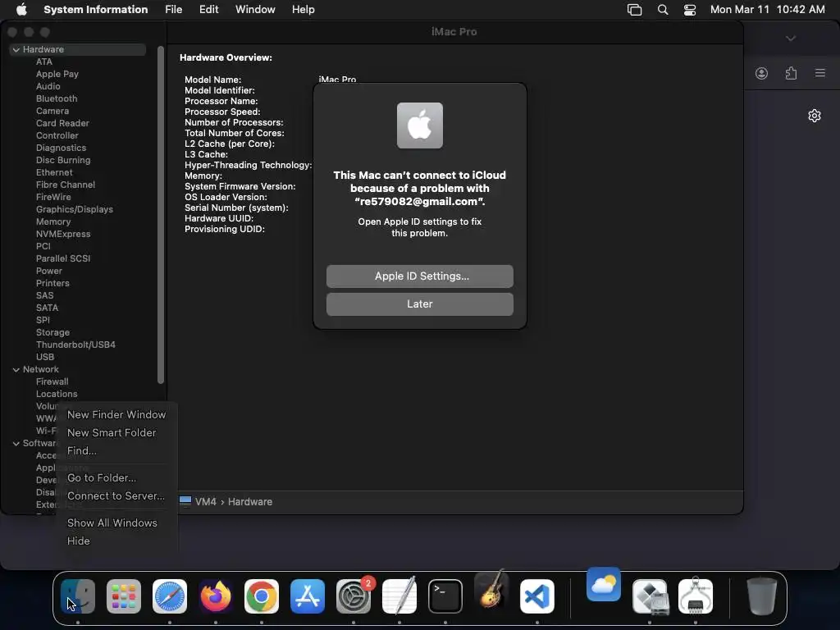Choose Go to Folder... menu item
Viewport: 840px width, 630px height.
pos(116,478)
